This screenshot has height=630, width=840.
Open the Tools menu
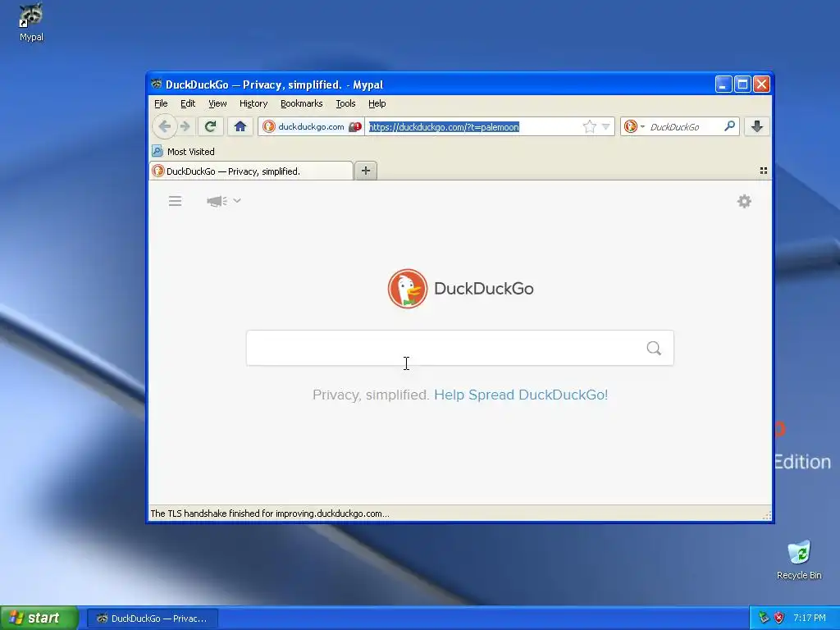(345, 103)
